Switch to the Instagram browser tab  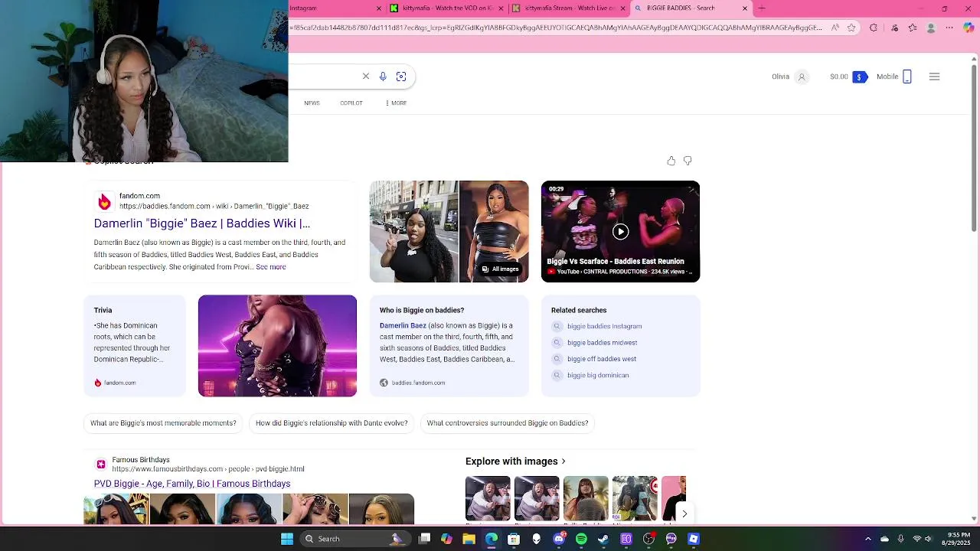pyautogui.click(x=335, y=8)
